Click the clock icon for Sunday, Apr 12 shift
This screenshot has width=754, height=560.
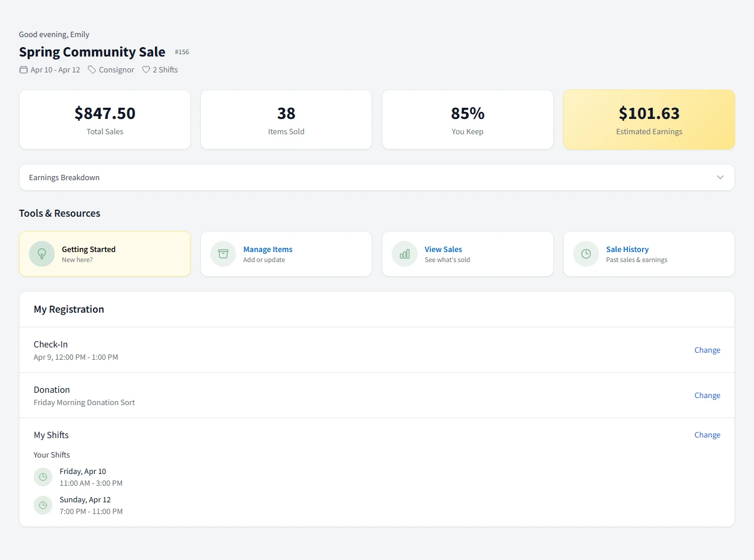point(42,505)
